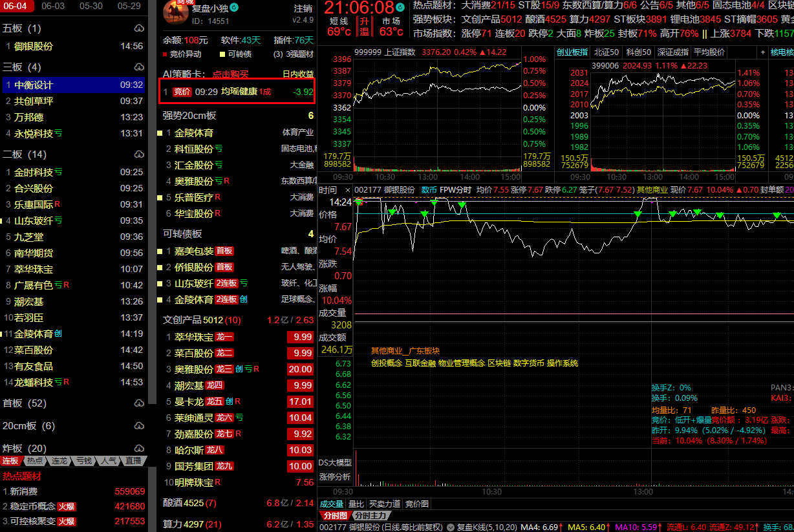Switch to the 科创50 index tab
794x532 pixels.
coord(637,52)
